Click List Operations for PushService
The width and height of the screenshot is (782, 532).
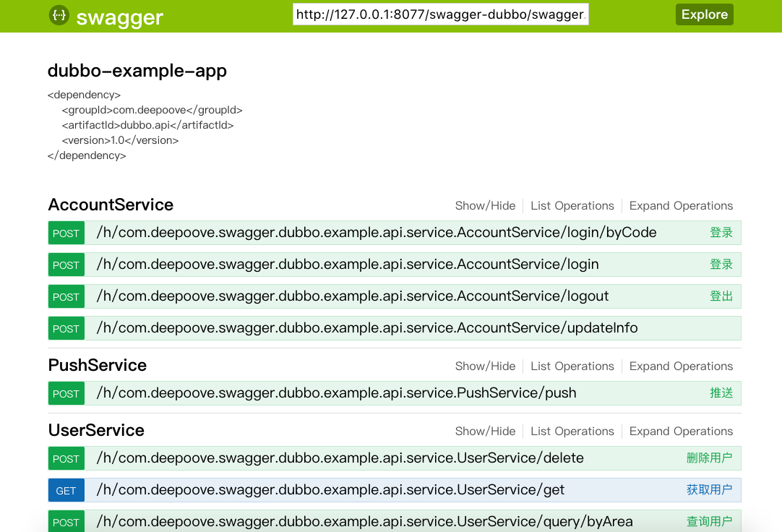click(572, 366)
